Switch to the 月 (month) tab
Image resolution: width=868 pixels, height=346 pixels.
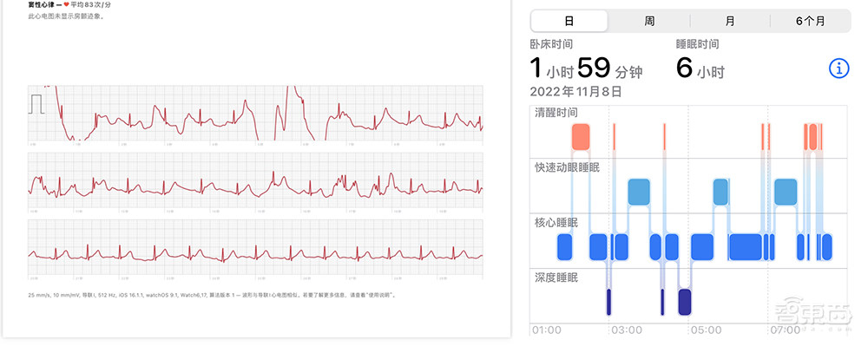730,21
